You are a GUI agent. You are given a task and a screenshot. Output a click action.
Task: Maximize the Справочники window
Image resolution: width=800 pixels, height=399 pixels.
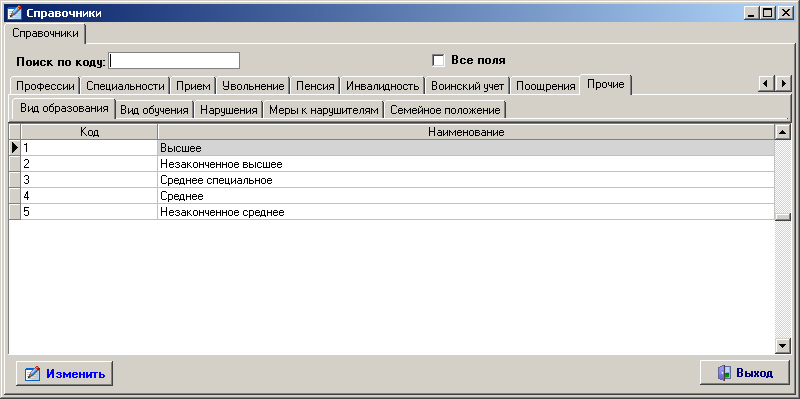767,13
